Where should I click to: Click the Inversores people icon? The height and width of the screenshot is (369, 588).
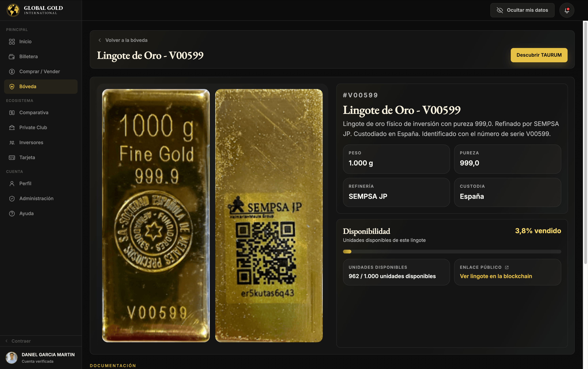pos(12,142)
